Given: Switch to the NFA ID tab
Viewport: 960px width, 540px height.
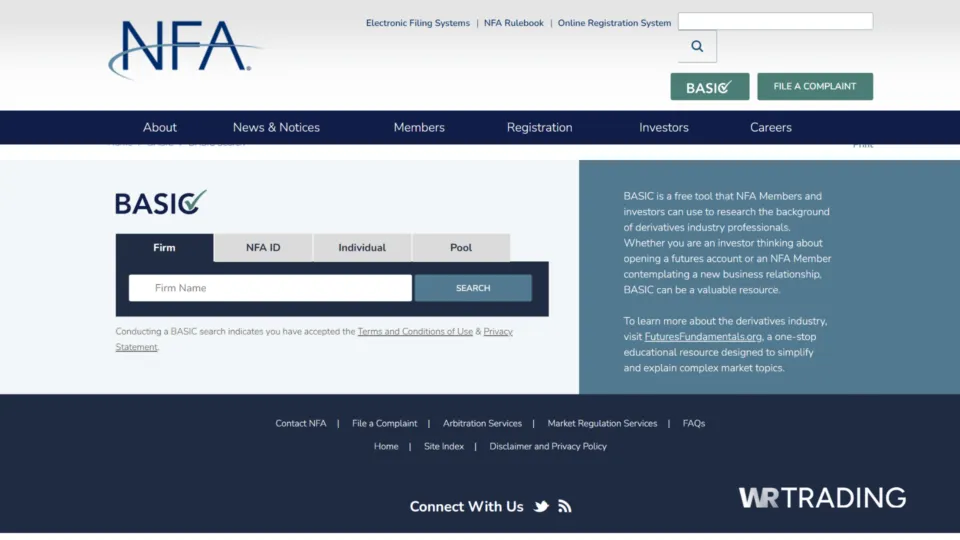Looking at the screenshot, I should click(x=263, y=248).
